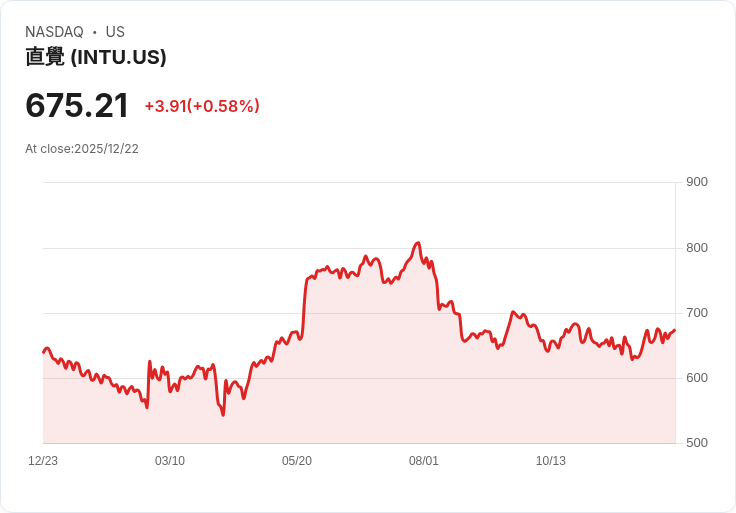Click the current price 675.21
The width and height of the screenshot is (736, 513).
pos(77,106)
